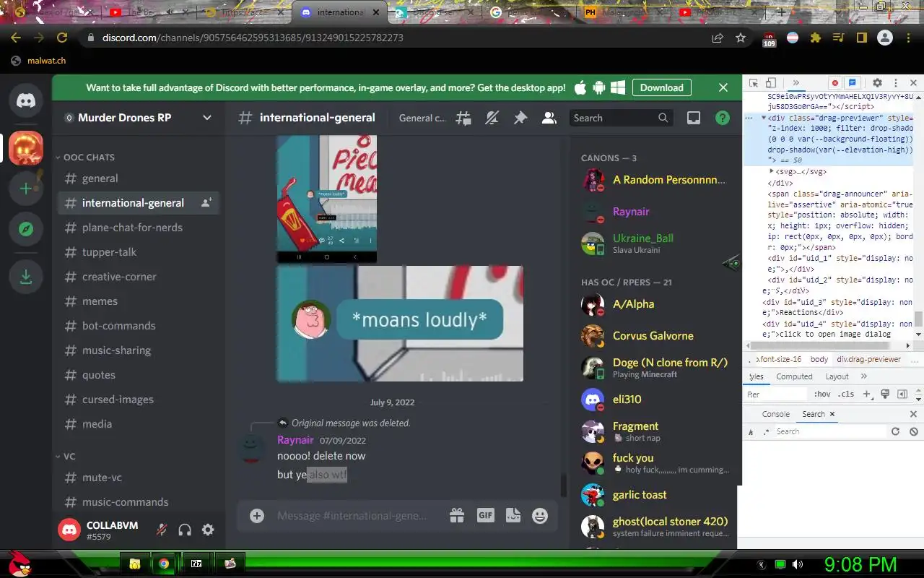Screen dimensions: 924x578
Task: Open Explore Public Servers compass icon
Action: click(26, 230)
